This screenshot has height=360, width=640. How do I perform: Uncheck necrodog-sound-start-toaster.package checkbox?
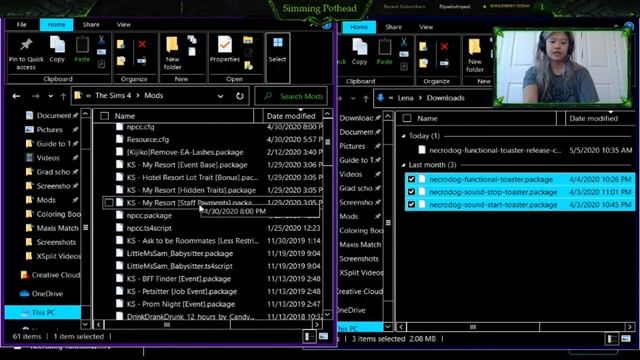411,204
